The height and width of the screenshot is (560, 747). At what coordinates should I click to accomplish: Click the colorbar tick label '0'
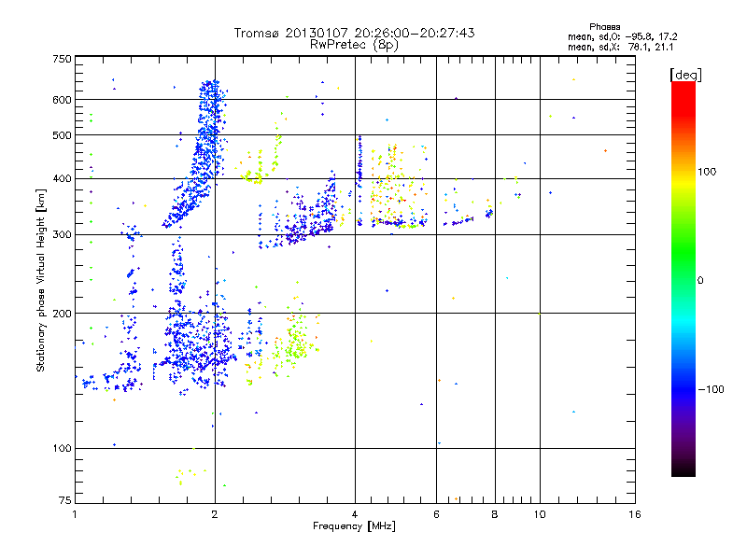point(700,281)
